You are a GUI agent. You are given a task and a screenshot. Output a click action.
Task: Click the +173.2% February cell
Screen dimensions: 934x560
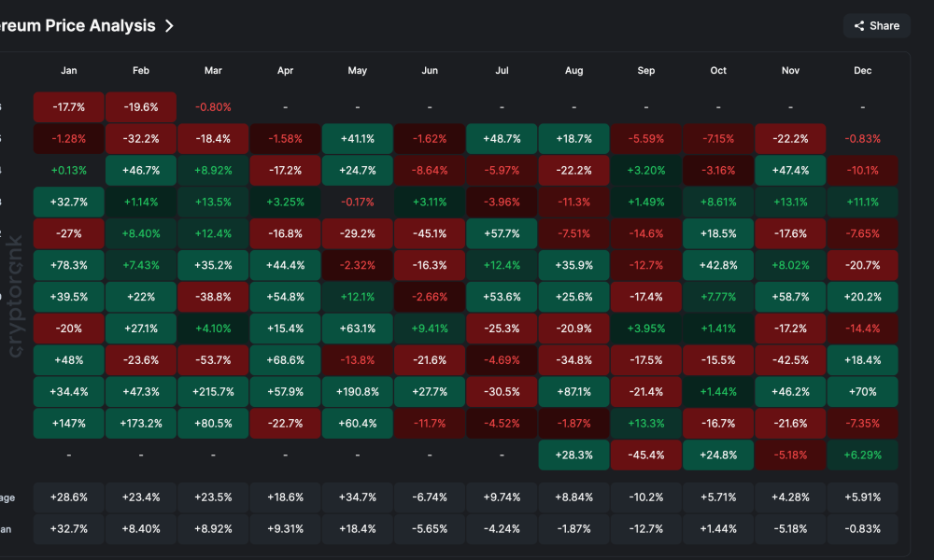pos(140,423)
